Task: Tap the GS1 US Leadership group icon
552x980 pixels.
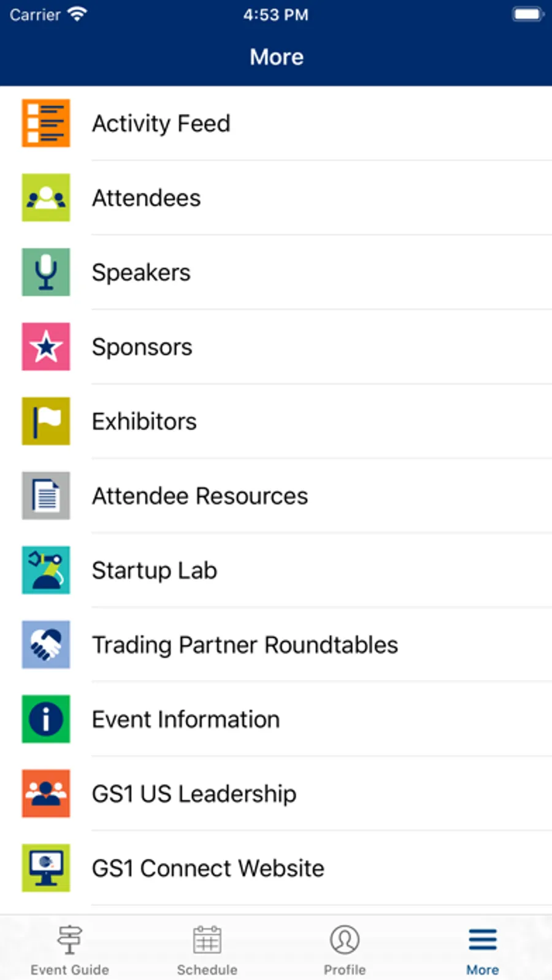Action: pos(46,794)
